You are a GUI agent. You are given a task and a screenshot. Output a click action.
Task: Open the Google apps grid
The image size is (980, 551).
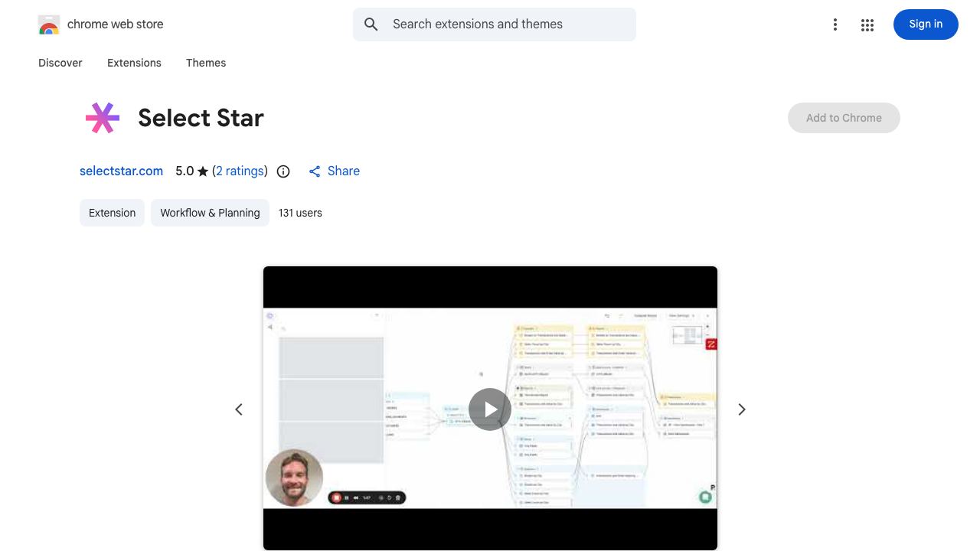click(867, 24)
